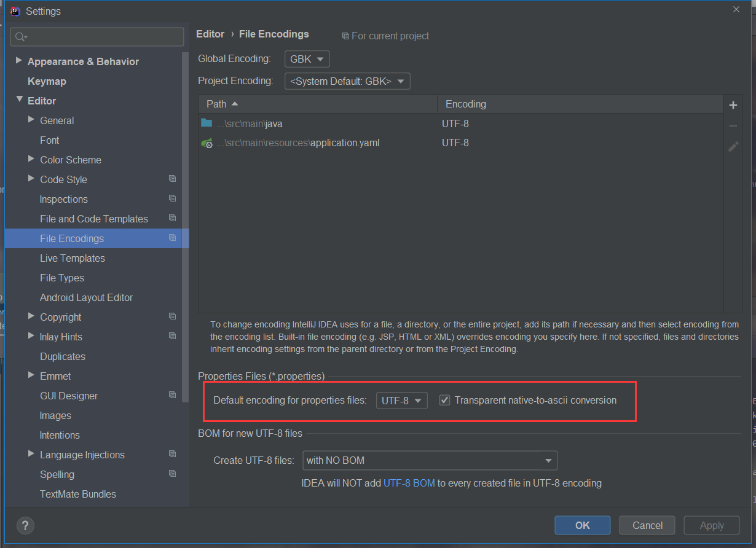The image size is (756, 548).
Task: Click UTF-8 encoding for application.yaml row
Action: pyautogui.click(x=455, y=143)
